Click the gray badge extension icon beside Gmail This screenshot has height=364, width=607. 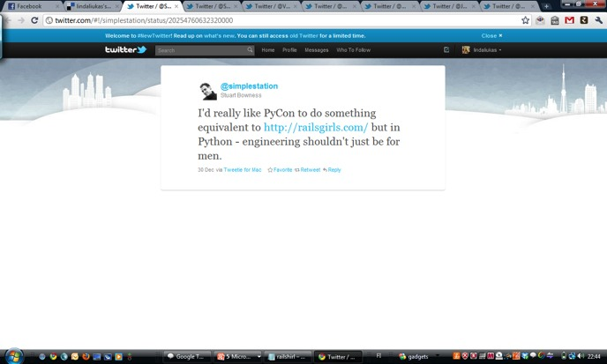(555, 20)
